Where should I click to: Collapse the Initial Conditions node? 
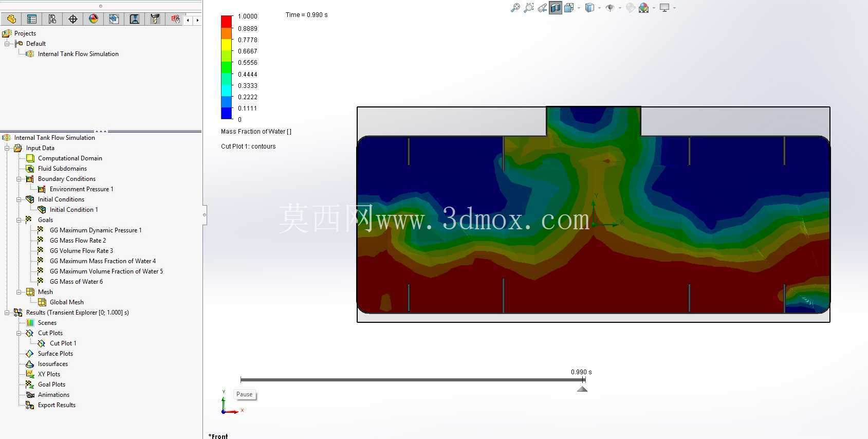[x=19, y=199]
